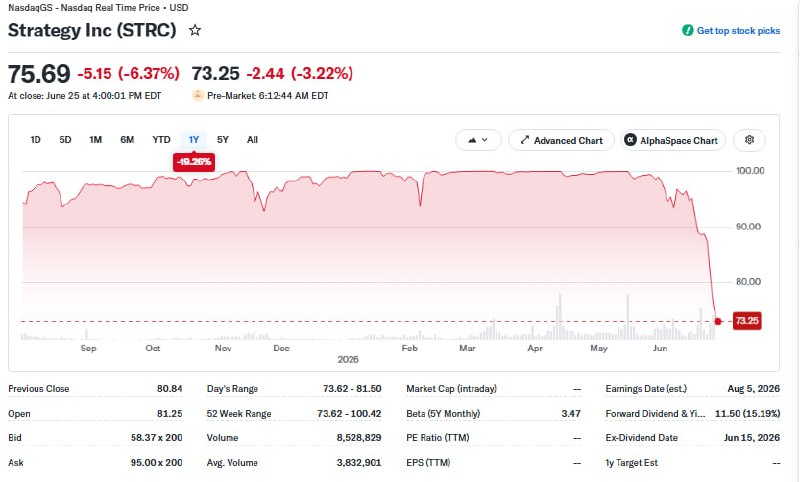The width and height of the screenshot is (800, 482).
Task: Open the Advanced Chart button
Action: [561, 140]
